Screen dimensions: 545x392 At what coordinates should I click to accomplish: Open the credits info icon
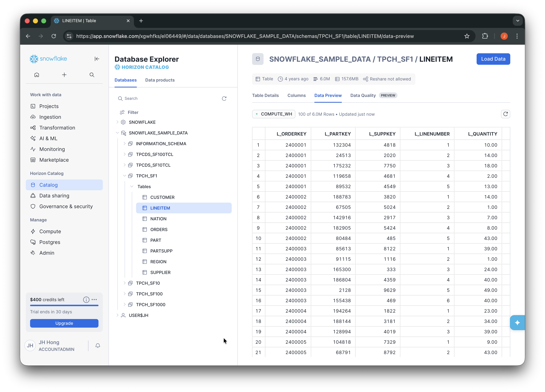pos(86,300)
